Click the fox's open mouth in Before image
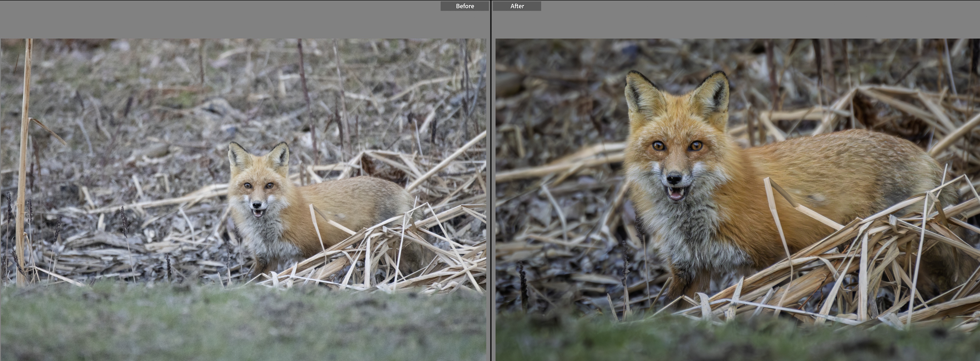This screenshot has height=361, width=980. pos(258,213)
